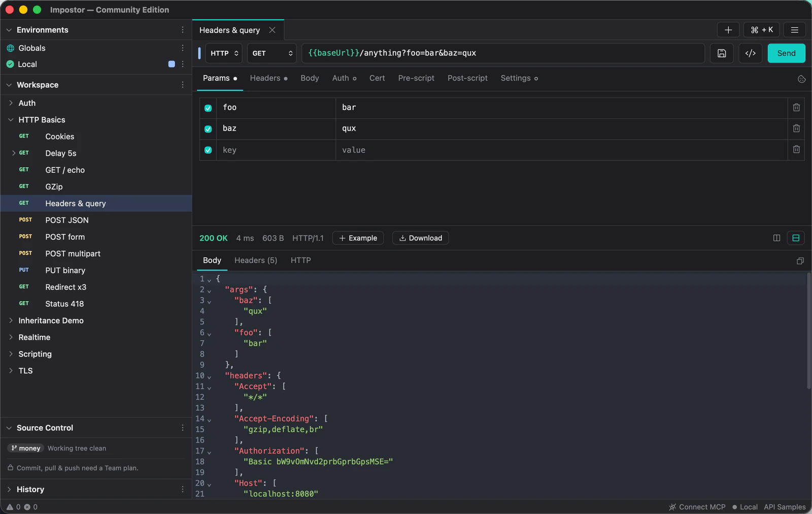Open the Settings tab
The image size is (812, 514).
pyautogui.click(x=519, y=78)
